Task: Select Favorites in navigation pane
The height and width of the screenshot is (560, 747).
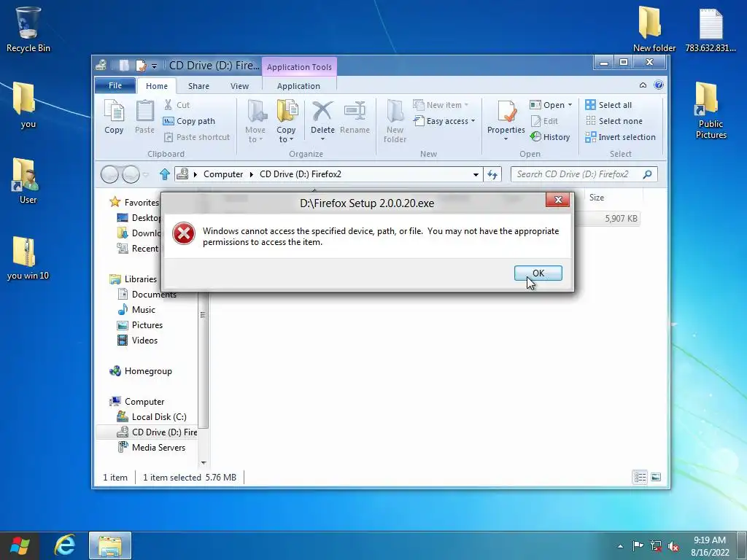Action: pos(136,203)
